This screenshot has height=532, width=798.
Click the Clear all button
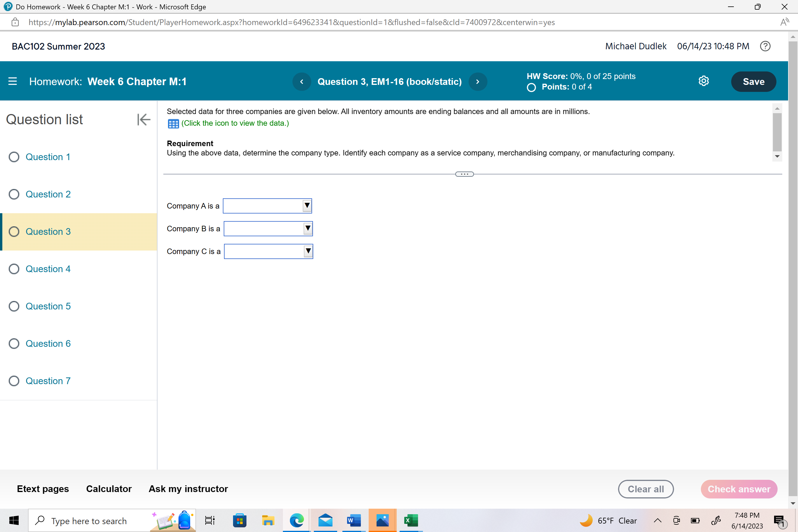645,489
